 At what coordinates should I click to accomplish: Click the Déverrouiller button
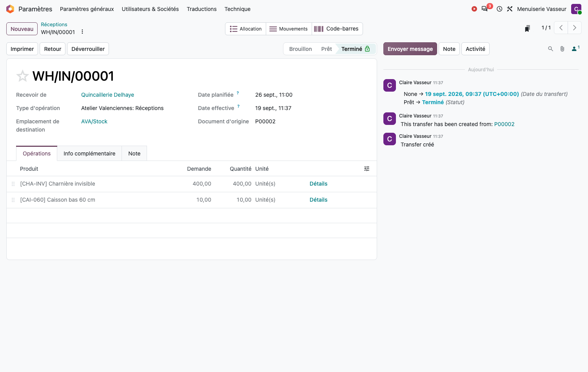click(x=88, y=49)
